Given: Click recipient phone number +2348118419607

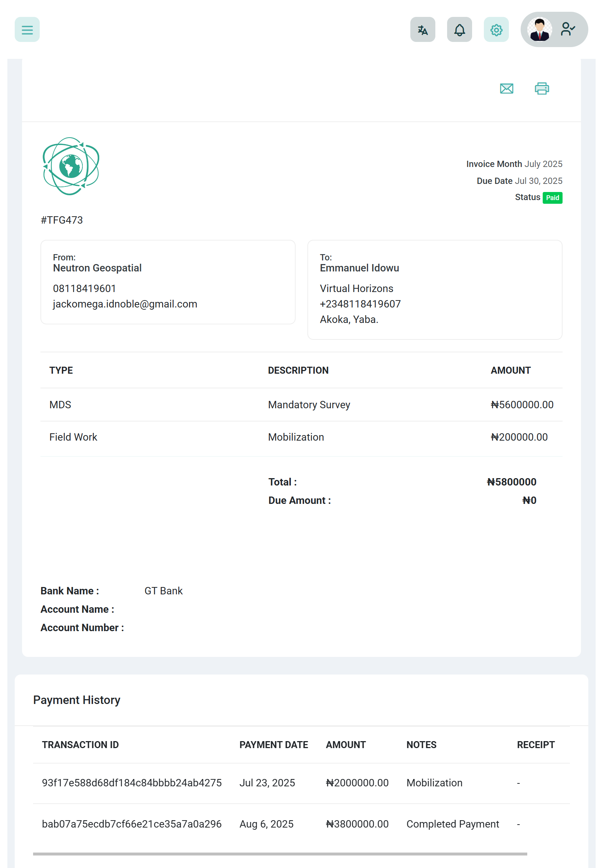Looking at the screenshot, I should [360, 304].
